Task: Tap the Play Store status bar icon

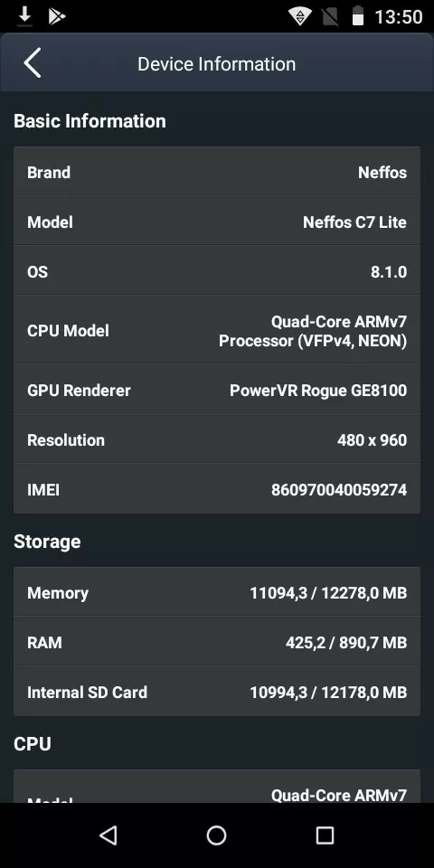Action: (56, 16)
